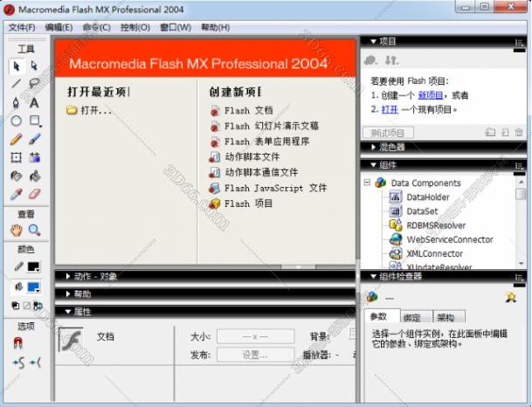
Task: Select the Hand tool
Action: pyautogui.click(x=17, y=231)
